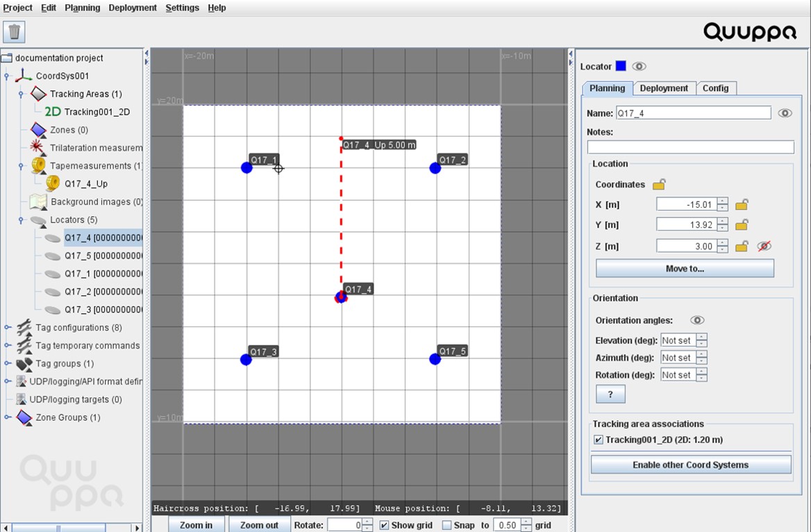811x532 pixels.
Task: Click the 2D icon beside Tracking001_2D
Action: [52, 112]
